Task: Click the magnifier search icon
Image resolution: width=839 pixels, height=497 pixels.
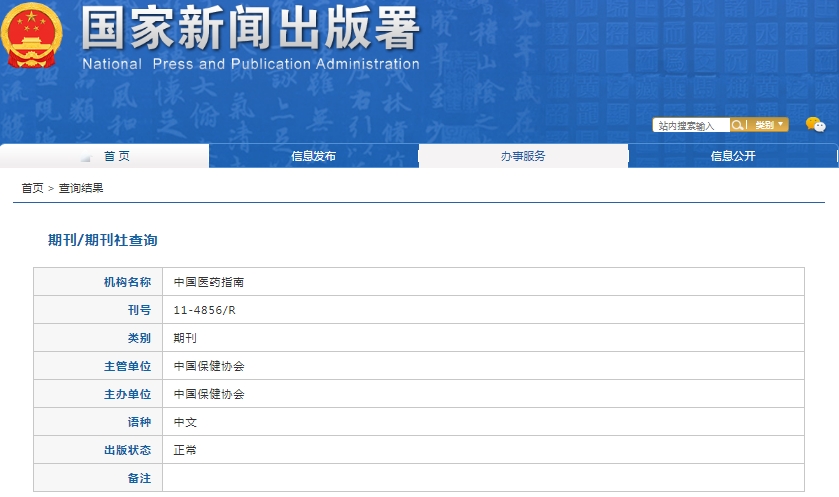Action: click(738, 125)
